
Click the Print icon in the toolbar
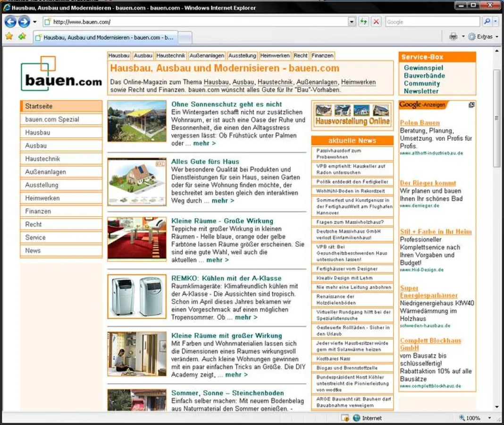454,36
